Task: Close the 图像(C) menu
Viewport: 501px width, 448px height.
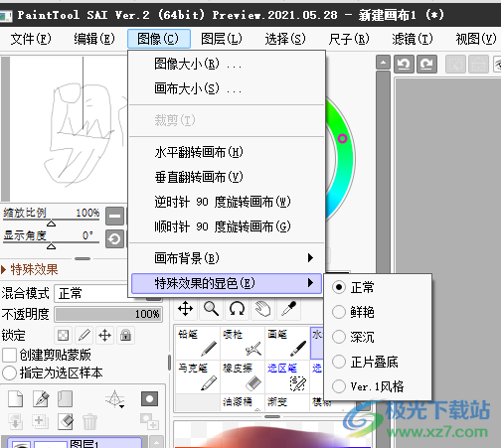Action: (159, 39)
